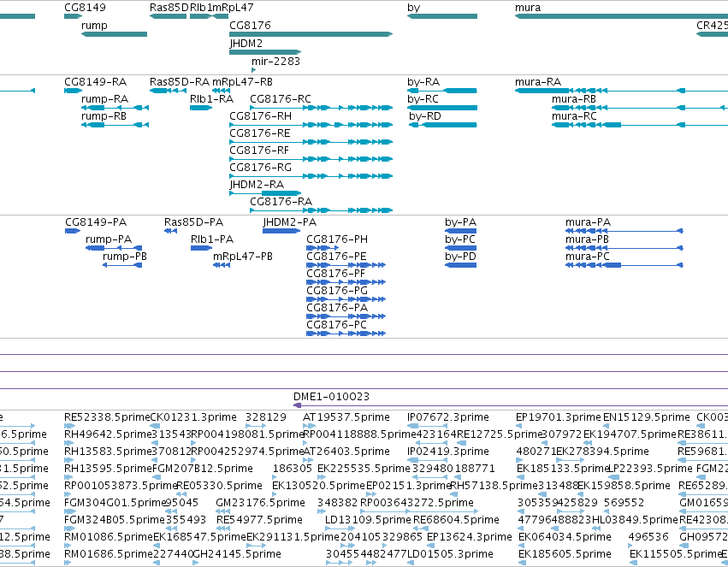728x567 pixels.
Task: Select the RE68604.5prime EST label
Action: coord(457,520)
